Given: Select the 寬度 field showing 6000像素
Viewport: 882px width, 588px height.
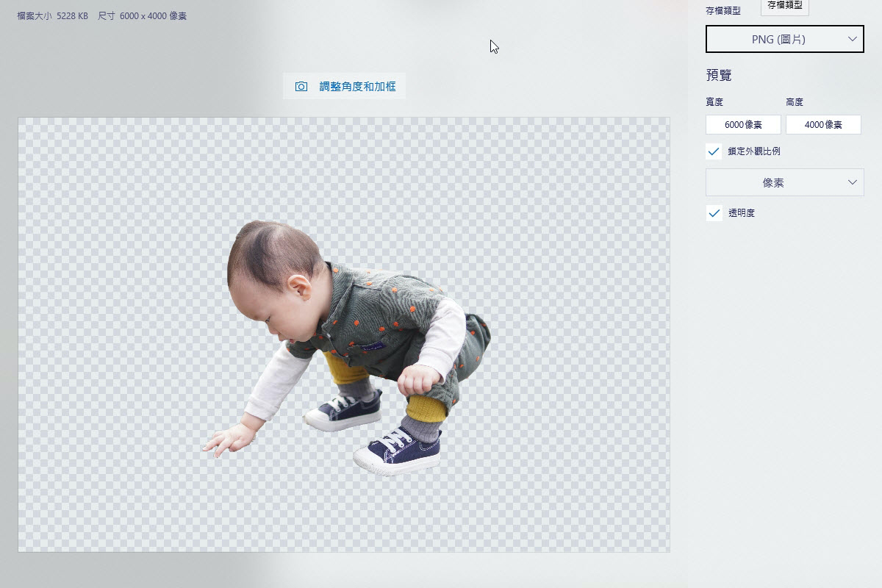Looking at the screenshot, I should tap(742, 124).
